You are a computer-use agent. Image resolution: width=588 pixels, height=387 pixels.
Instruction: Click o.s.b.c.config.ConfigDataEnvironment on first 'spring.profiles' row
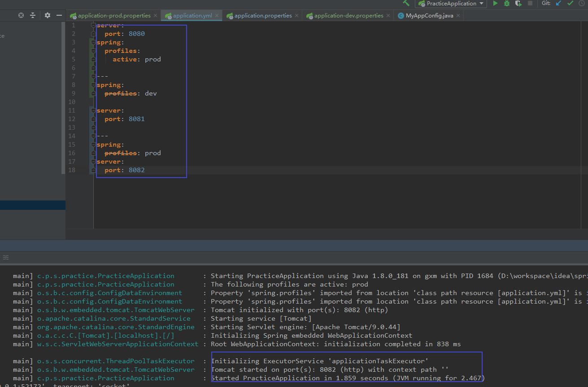[109, 293]
